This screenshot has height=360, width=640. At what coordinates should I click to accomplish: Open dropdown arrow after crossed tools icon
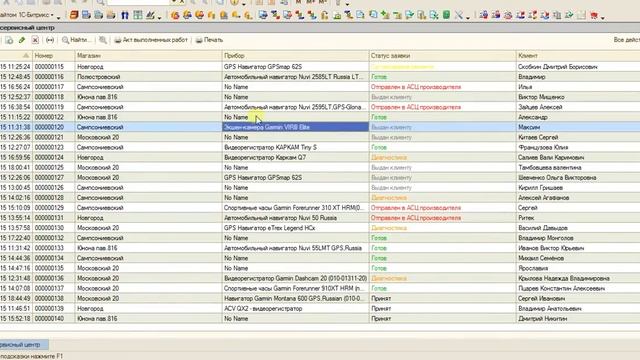click(x=468, y=17)
